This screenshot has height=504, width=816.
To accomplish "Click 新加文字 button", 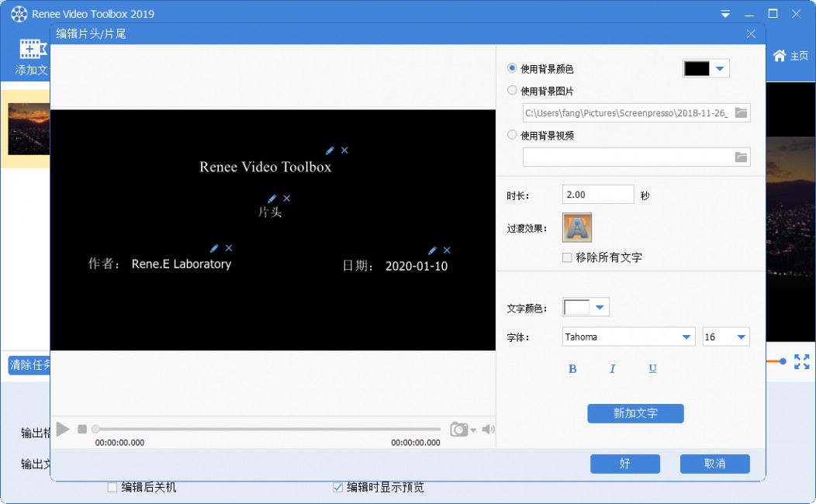I will 635,413.
